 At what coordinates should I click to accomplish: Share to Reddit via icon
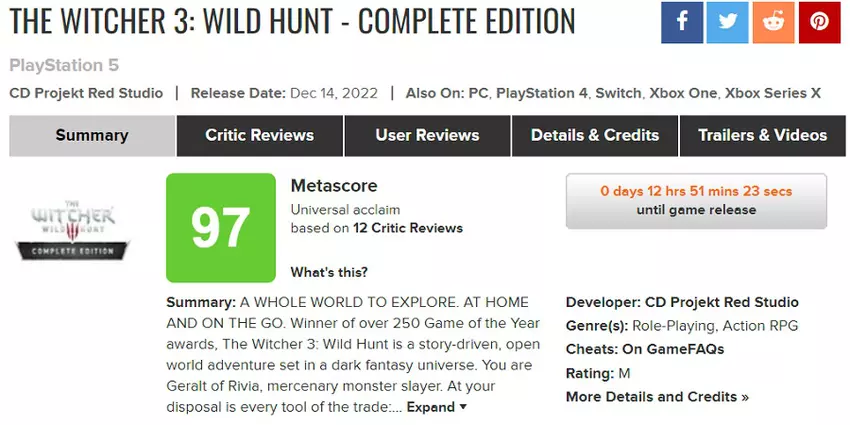[773, 22]
